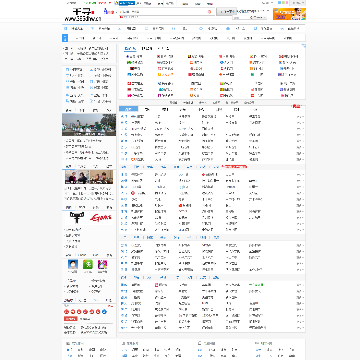
Task: Click the red Games logo in sidebar
Action: click(x=101, y=218)
